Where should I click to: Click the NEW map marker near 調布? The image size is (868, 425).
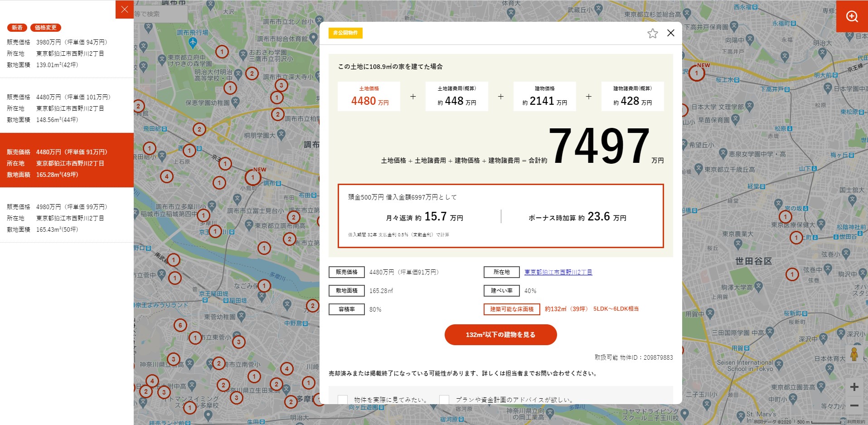pos(253,177)
